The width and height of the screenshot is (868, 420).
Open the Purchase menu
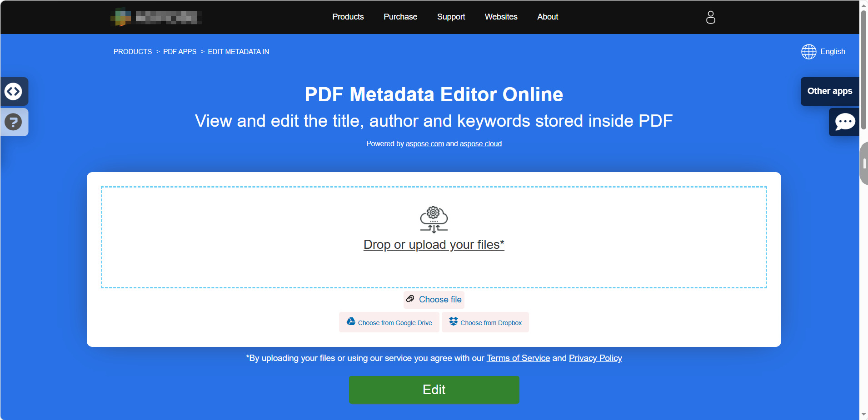pos(400,17)
